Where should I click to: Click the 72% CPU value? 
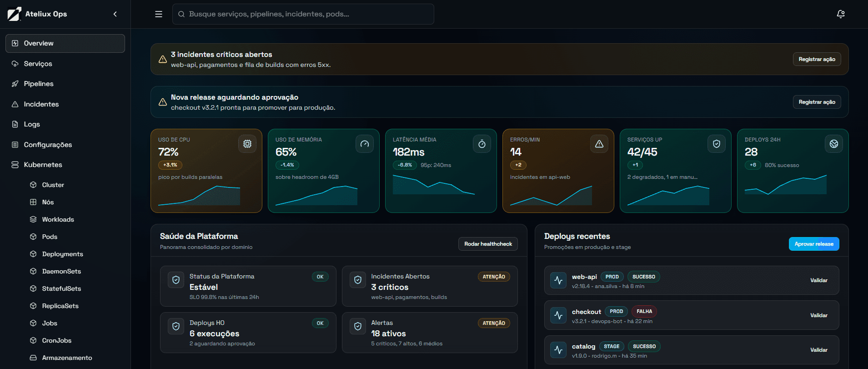pyautogui.click(x=168, y=152)
